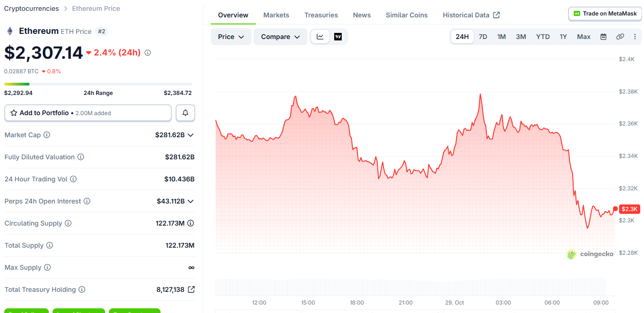Open the Price dropdown
The width and height of the screenshot is (644, 313).
point(231,37)
